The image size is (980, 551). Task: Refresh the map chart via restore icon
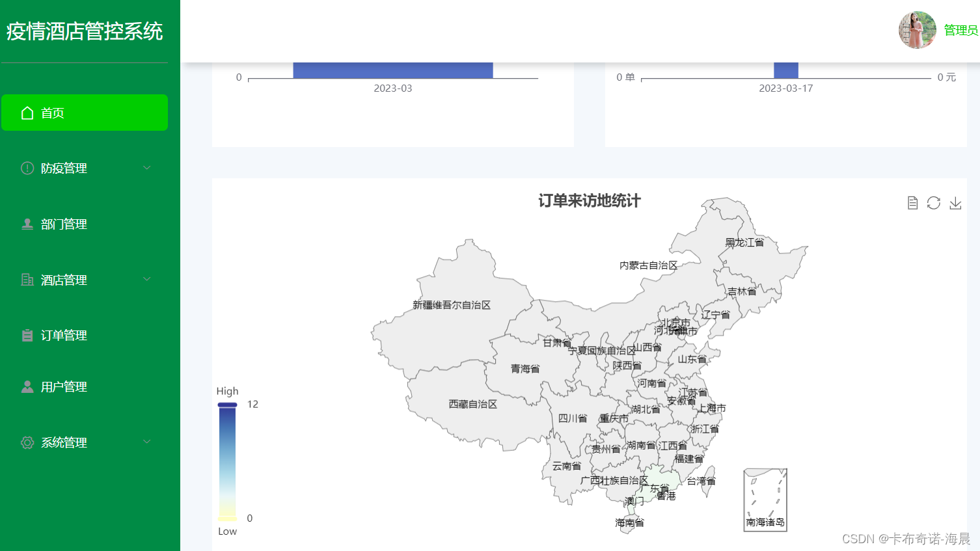(x=934, y=203)
